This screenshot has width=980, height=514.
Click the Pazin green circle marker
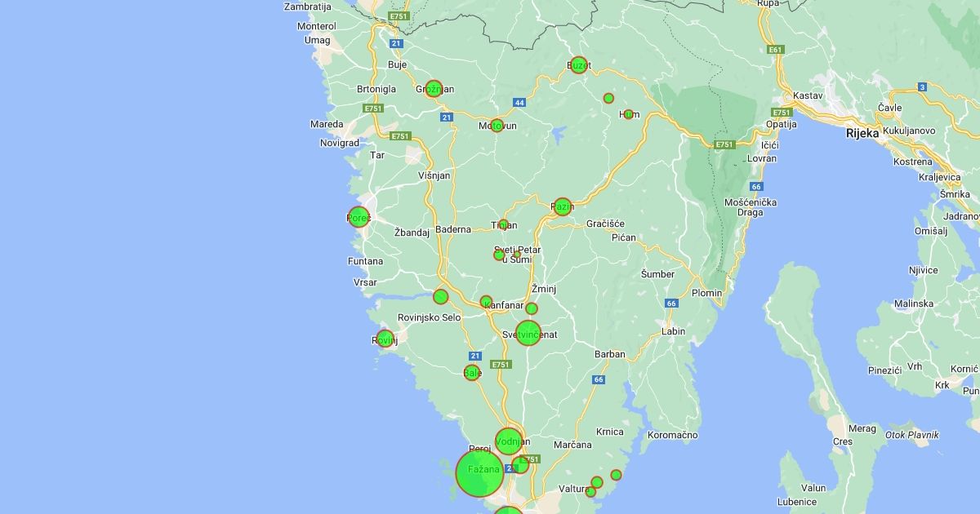point(563,206)
